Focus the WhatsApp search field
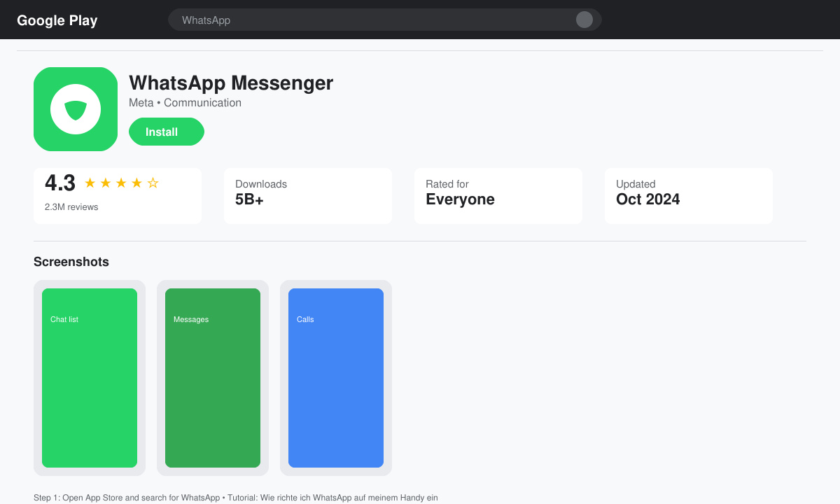 pos(385,20)
